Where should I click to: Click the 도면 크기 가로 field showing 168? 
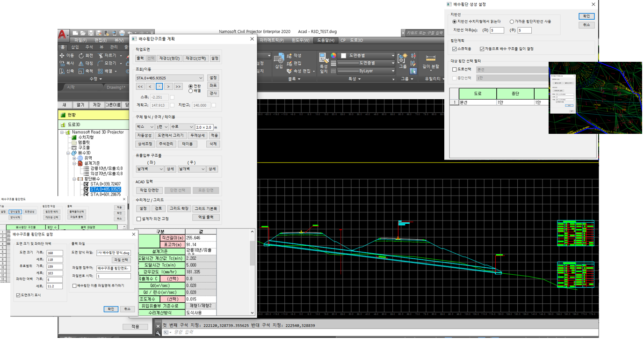tap(54, 253)
